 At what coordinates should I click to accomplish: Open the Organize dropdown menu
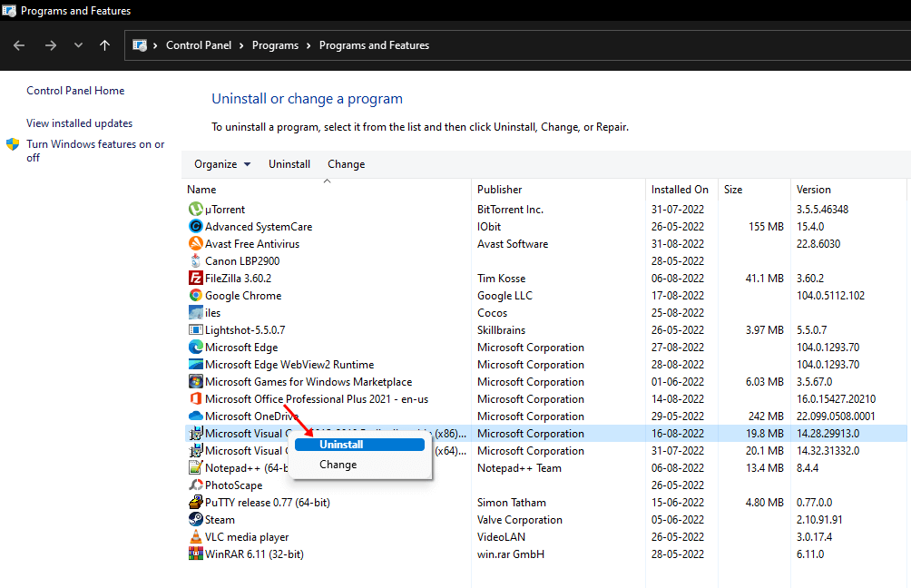tap(221, 164)
